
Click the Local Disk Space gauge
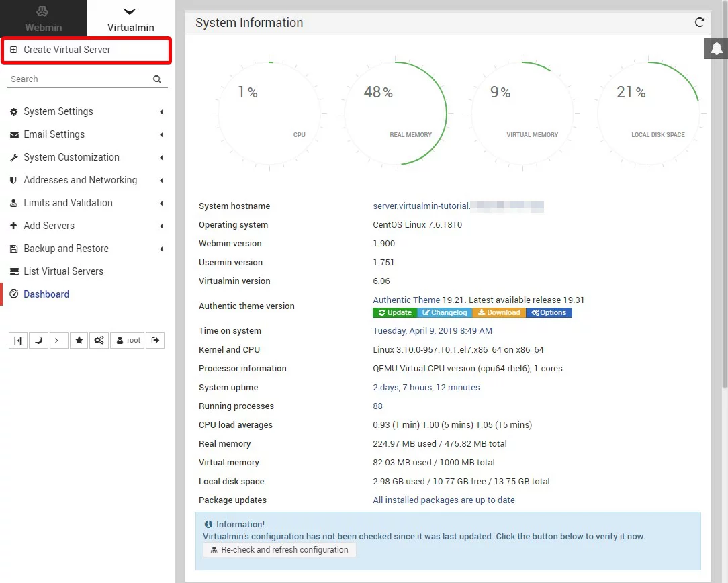(x=649, y=114)
